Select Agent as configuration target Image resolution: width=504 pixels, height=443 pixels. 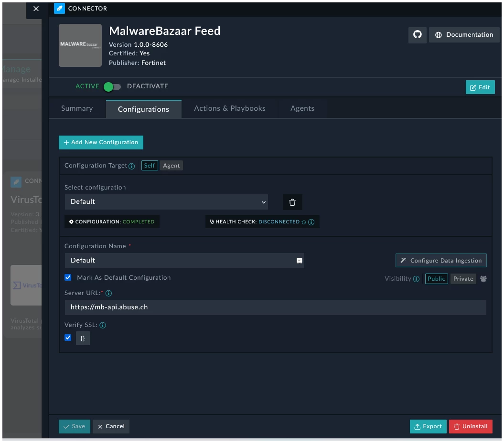172,166
